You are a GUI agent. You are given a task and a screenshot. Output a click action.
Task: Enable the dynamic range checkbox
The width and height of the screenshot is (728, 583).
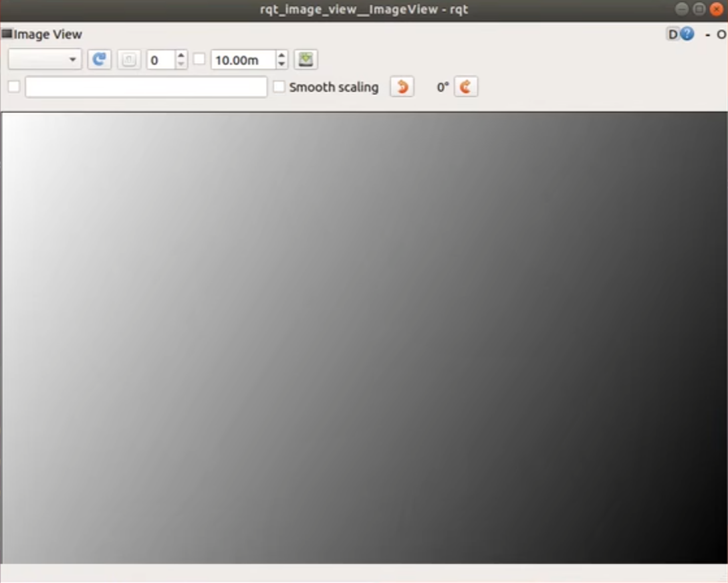[199, 59]
